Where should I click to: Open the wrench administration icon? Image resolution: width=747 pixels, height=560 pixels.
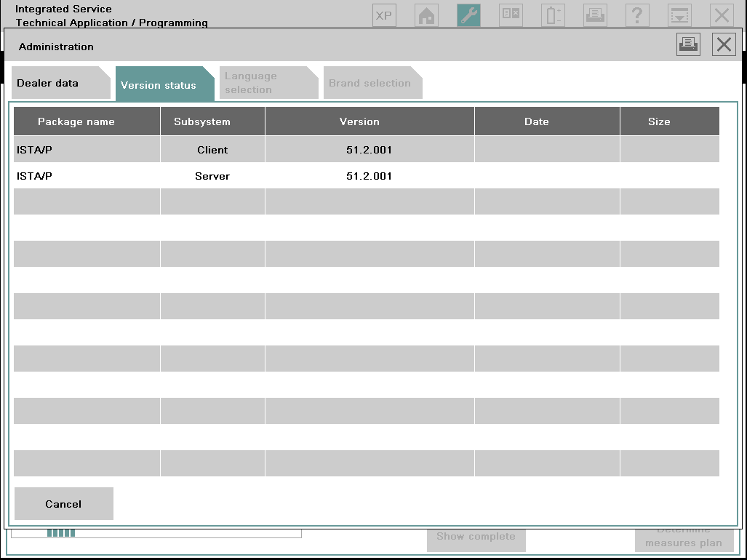click(x=468, y=15)
